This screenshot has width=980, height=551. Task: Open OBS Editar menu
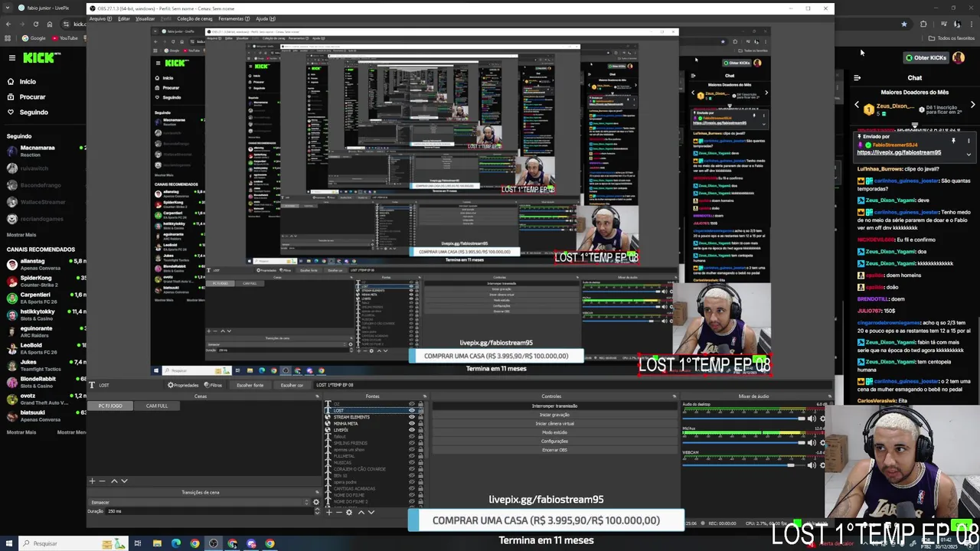[x=124, y=18]
